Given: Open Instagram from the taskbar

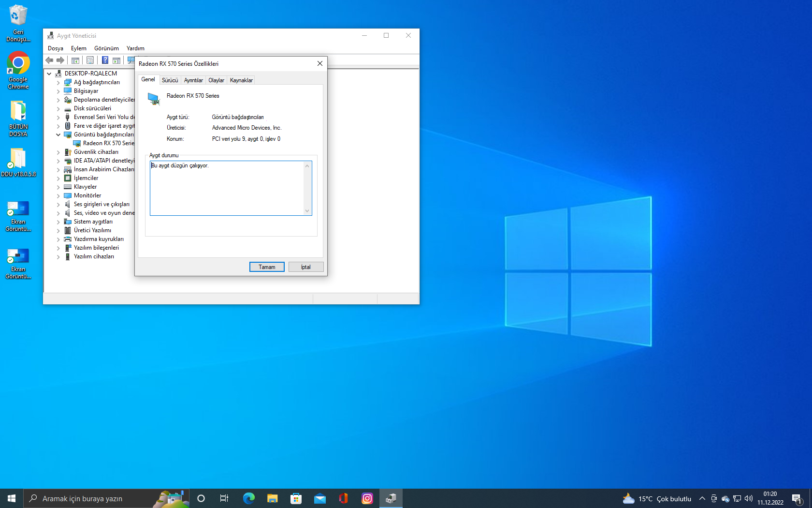Looking at the screenshot, I should (367, 498).
